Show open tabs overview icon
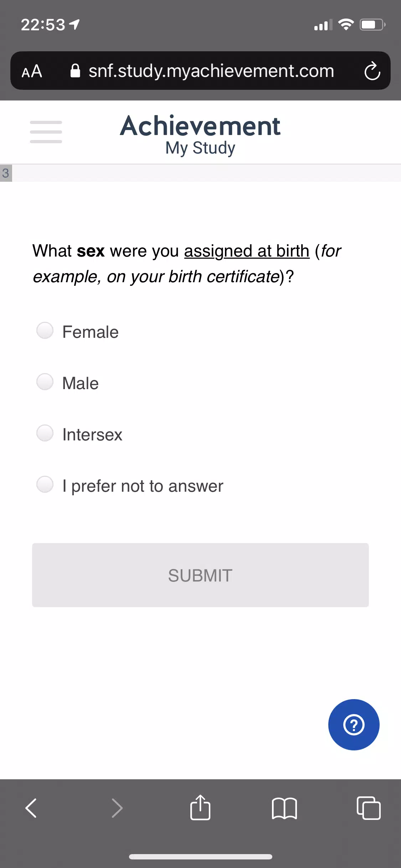Image resolution: width=401 pixels, height=868 pixels. (x=369, y=808)
